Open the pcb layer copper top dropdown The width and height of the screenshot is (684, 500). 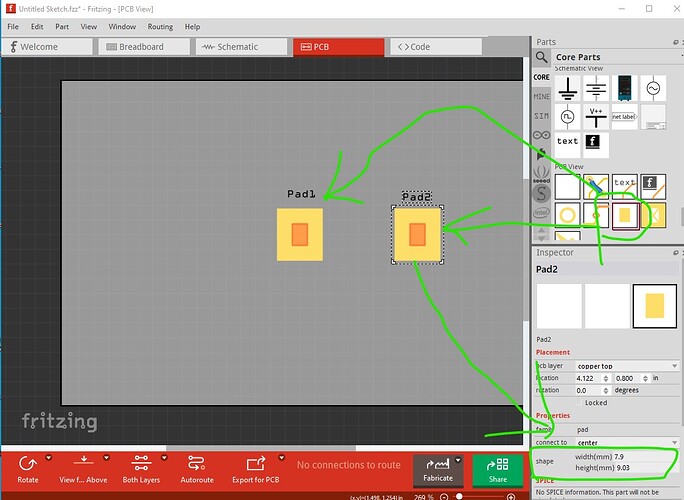click(x=626, y=366)
